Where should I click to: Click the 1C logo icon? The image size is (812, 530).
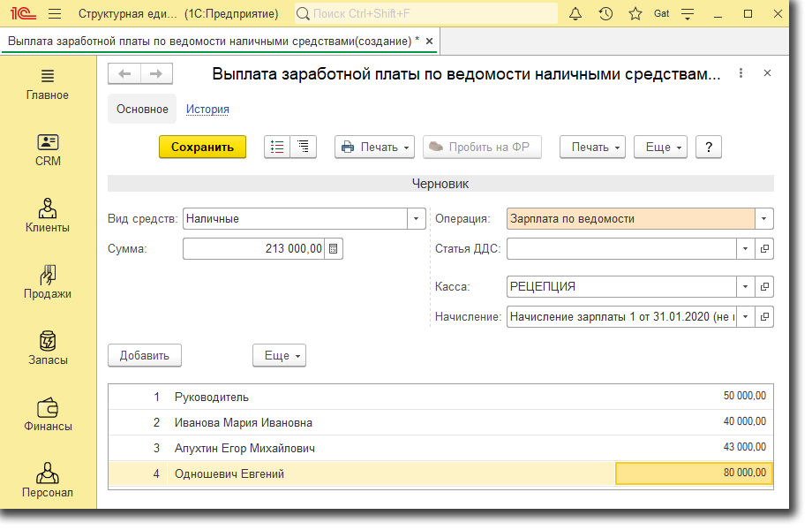click(23, 13)
